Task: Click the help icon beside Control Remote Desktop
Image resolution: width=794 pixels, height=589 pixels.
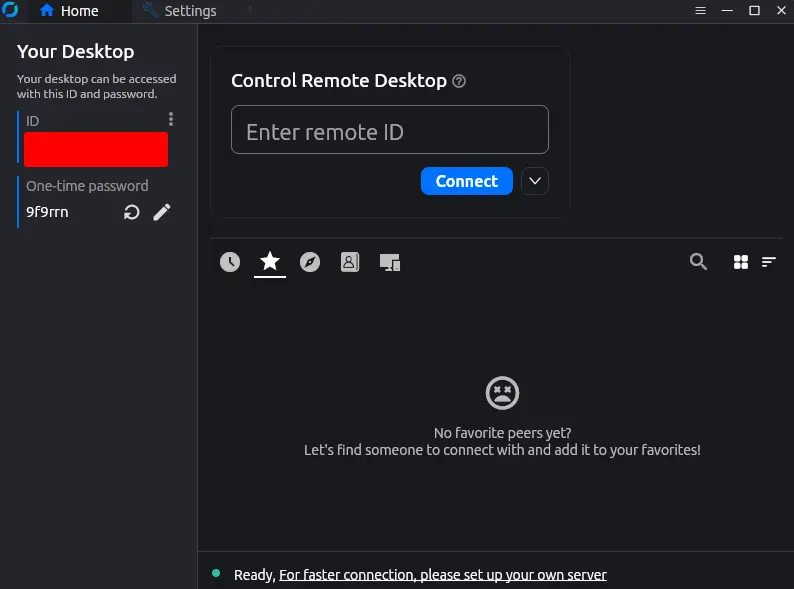Action: [x=459, y=82]
